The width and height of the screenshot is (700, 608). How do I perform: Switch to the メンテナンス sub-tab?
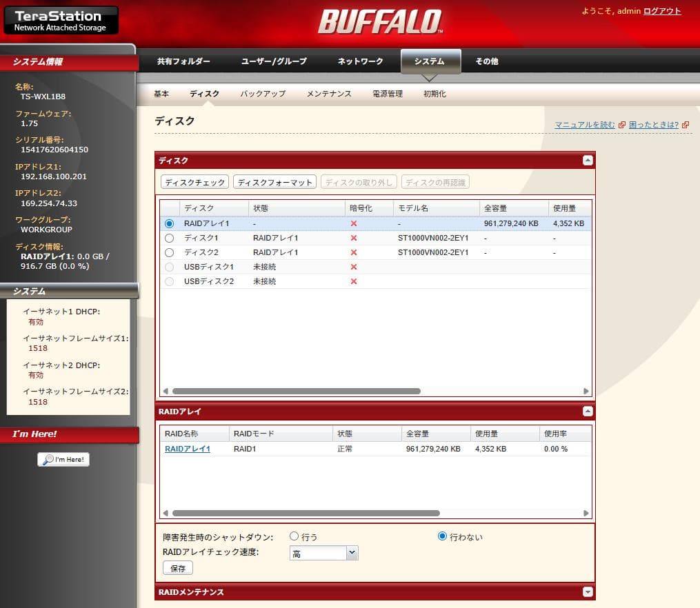tap(329, 94)
